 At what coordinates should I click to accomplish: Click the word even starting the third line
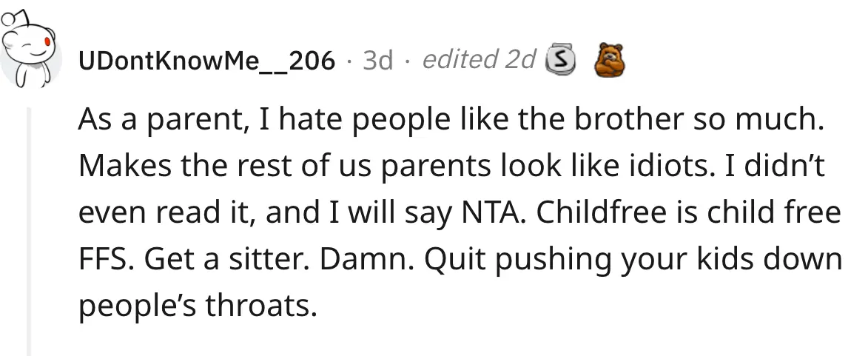pos(111,214)
